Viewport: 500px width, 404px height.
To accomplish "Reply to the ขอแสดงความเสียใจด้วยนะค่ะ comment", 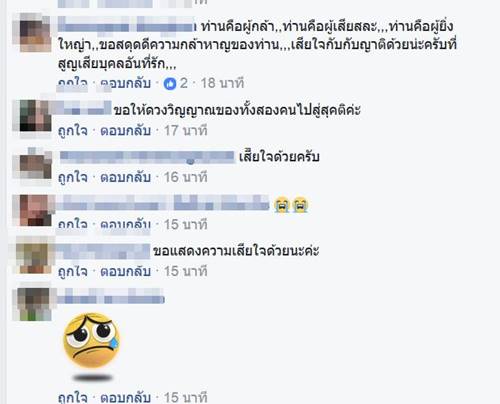I will 126,271.
